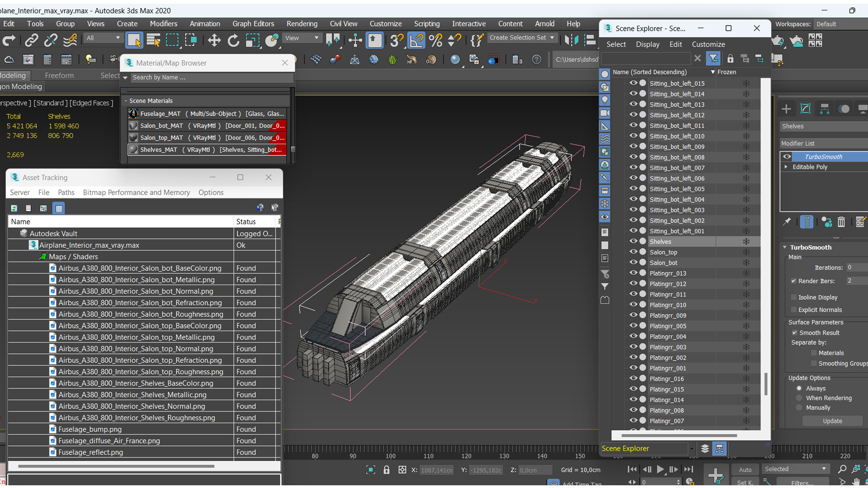Click Sort by Layer icon in Scene Explorer
The height and width of the screenshot is (488, 868).
pyautogui.click(x=705, y=448)
